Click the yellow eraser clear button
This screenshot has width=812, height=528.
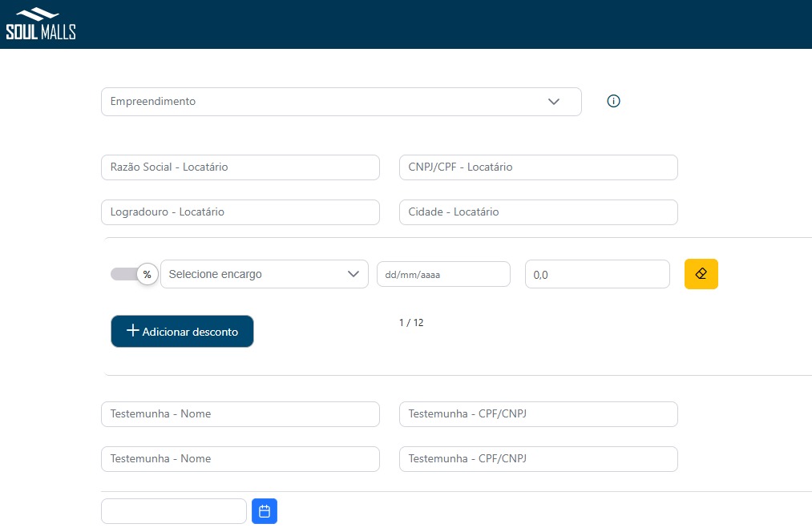click(x=701, y=274)
